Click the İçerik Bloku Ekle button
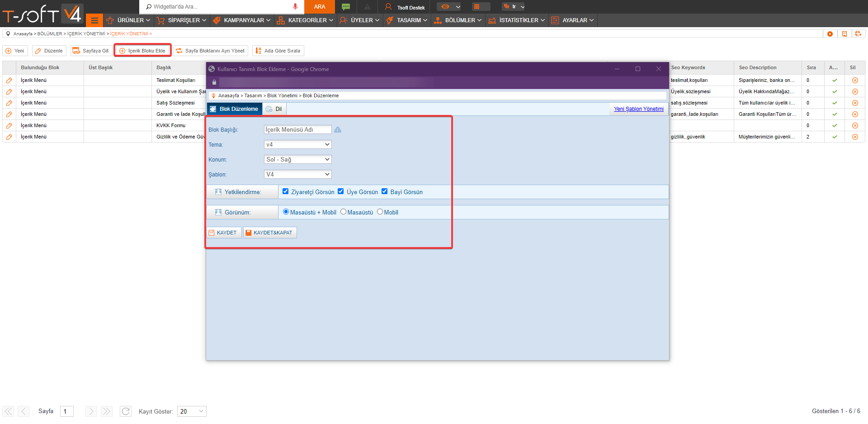This screenshot has width=868, height=424. click(x=142, y=51)
